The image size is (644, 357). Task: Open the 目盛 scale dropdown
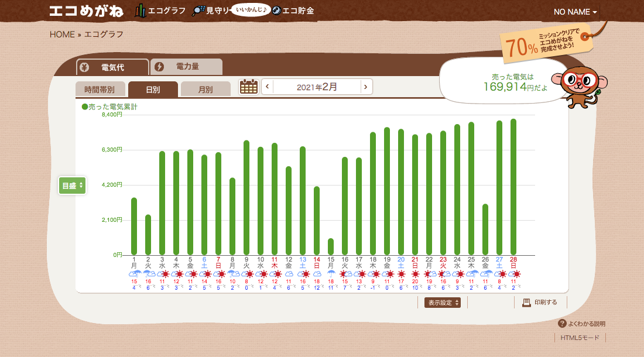click(72, 186)
